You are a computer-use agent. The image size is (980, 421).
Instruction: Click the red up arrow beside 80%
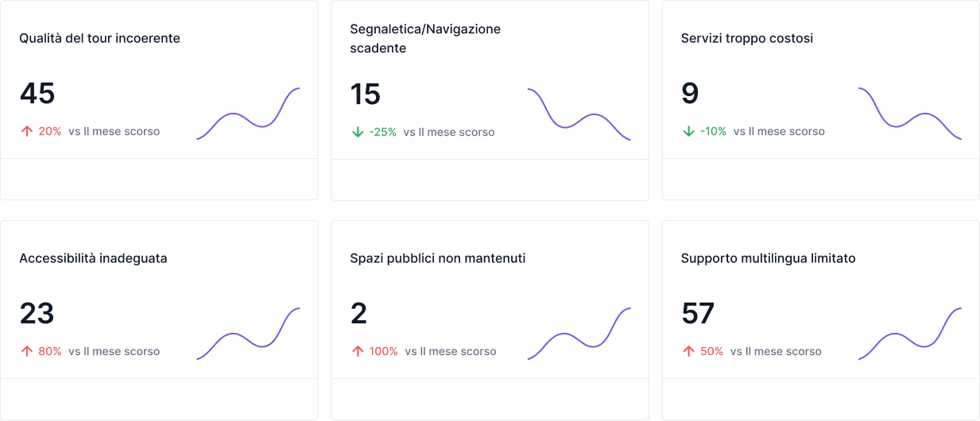coord(27,351)
